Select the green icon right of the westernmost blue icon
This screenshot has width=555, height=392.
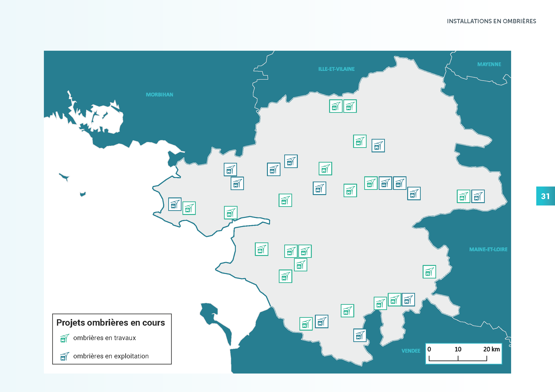pyautogui.click(x=189, y=208)
